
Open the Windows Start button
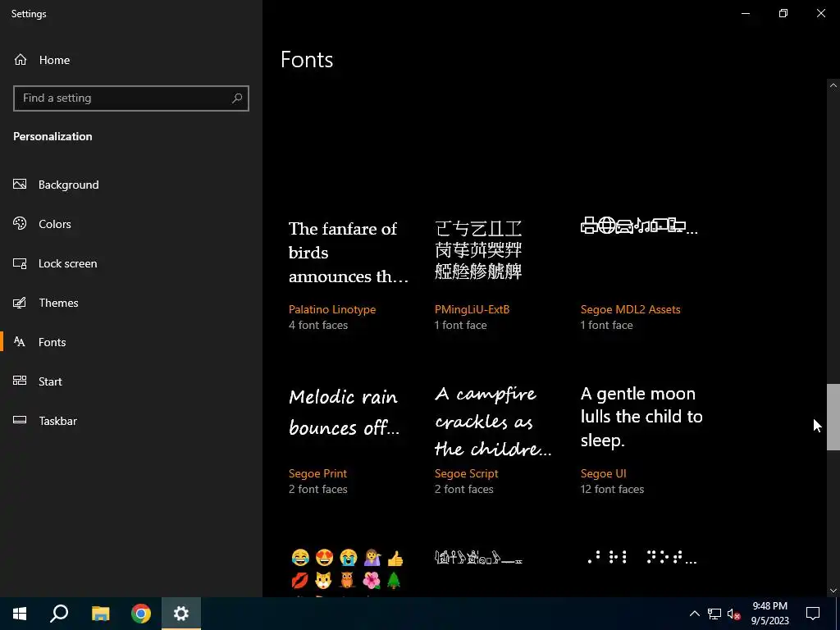tap(20, 614)
